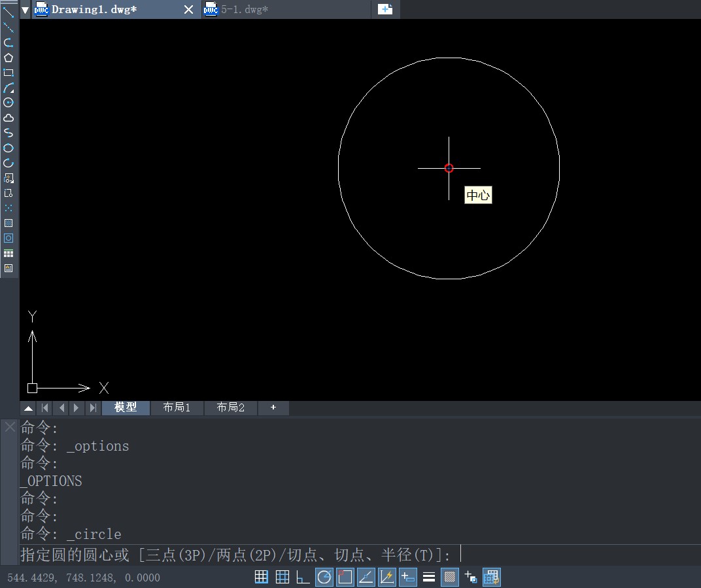
Task: Expand layout tabs list with up arrow
Action: (x=28, y=407)
